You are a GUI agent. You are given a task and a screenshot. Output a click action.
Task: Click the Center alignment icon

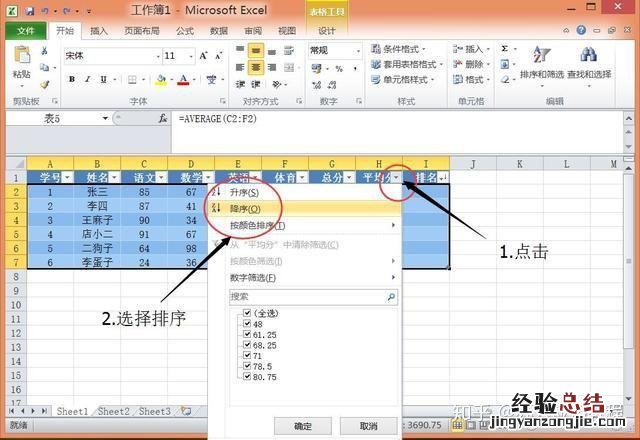[x=256, y=67]
